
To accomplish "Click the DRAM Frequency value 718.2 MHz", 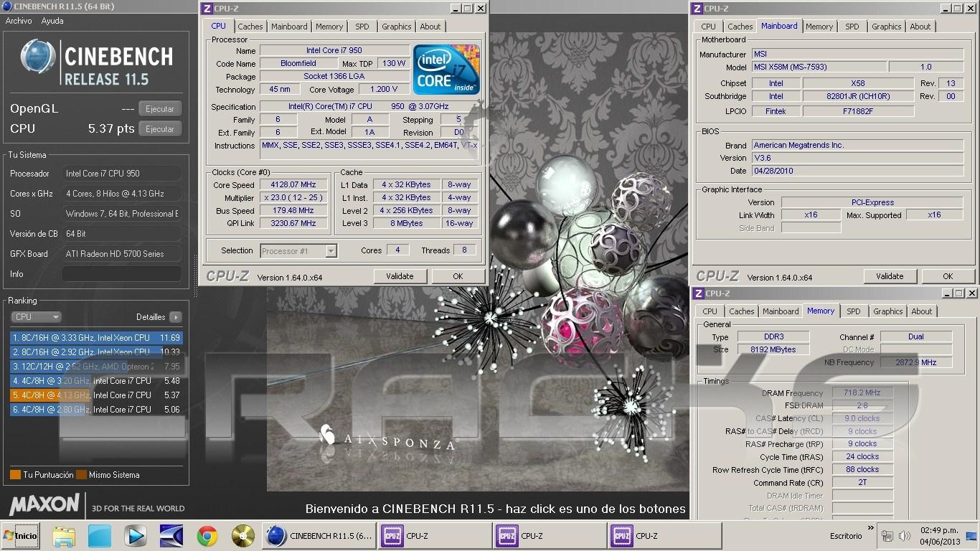I will click(x=862, y=393).
